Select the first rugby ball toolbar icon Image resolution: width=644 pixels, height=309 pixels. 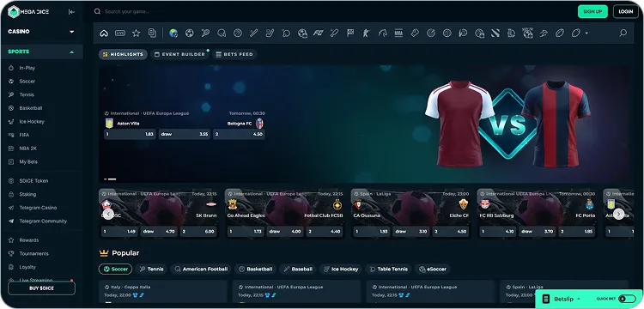tap(560, 33)
